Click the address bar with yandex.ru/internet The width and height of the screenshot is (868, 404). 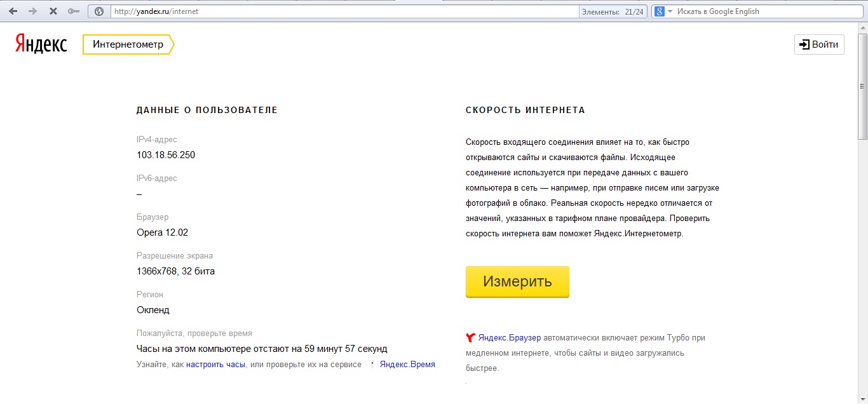point(345,11)
